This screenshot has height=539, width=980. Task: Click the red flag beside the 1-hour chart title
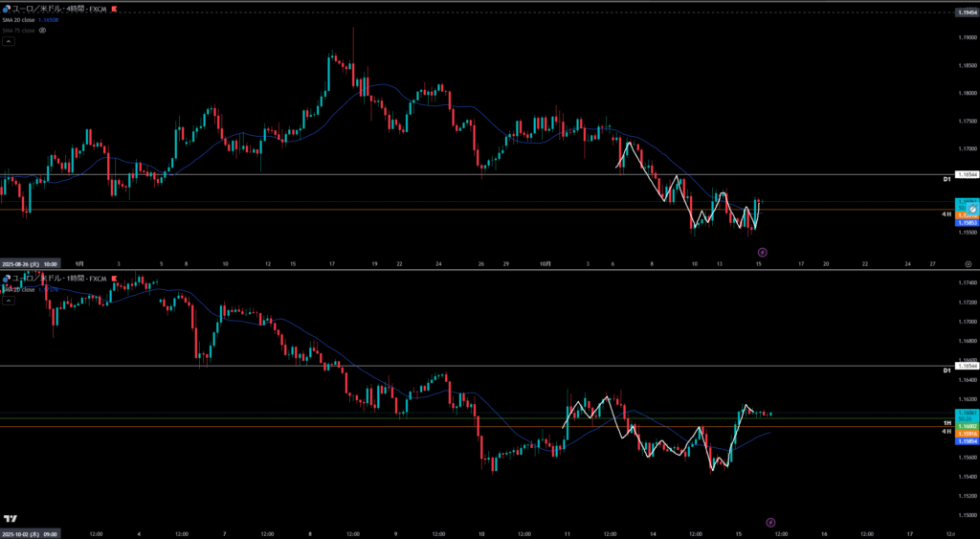coord(116,279)
